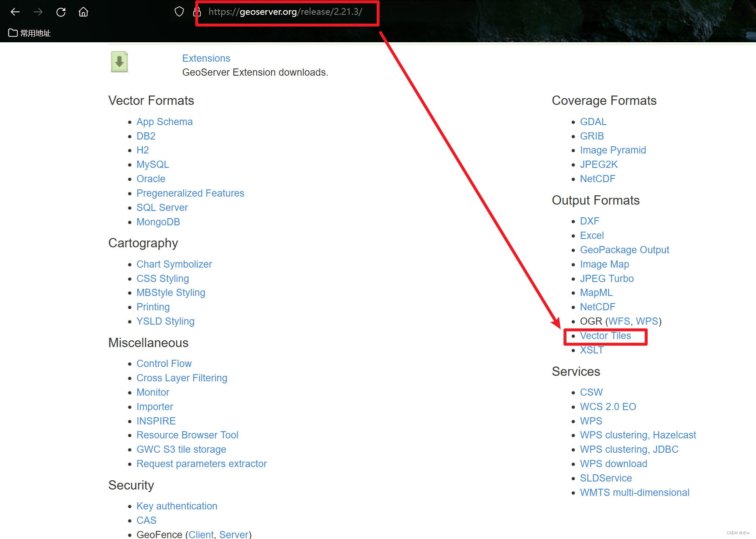Open the Extensions heading link
Viewport: 756px width, 539px height.
point(206,58)
